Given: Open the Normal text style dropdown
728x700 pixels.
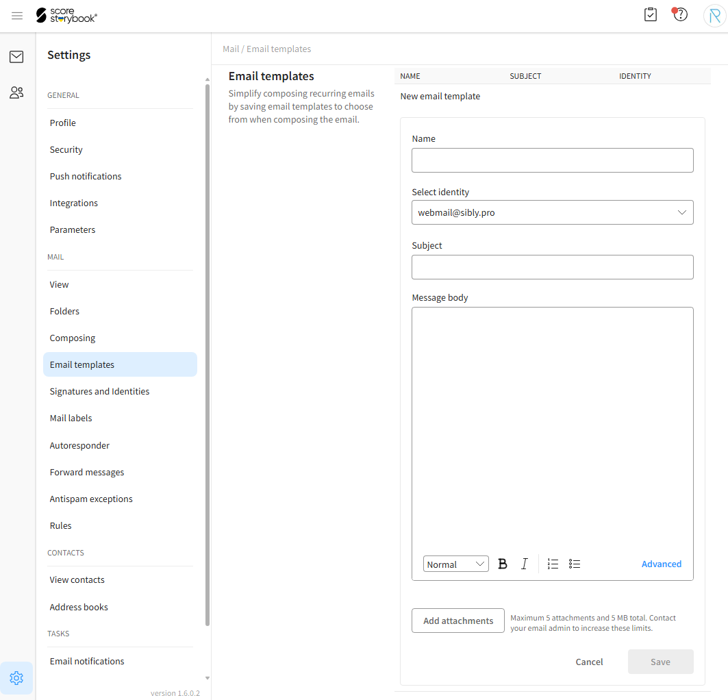Looking at the screenshot, I should [x=455, y=564].
